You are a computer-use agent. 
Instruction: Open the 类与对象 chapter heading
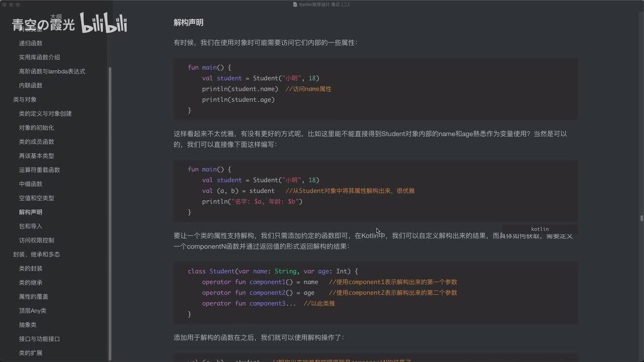25,100
